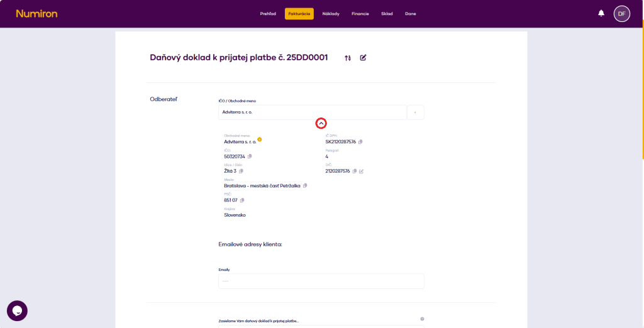This screenshot has width=644, height=328.
Task: Copy the street address Žltá 3
Action: tap(241, 171)
